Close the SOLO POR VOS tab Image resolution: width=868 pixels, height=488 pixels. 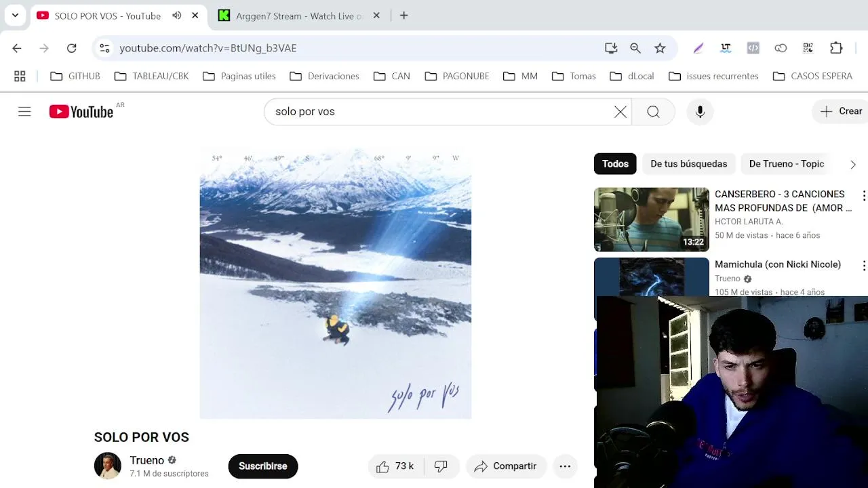tap(195, 16)
